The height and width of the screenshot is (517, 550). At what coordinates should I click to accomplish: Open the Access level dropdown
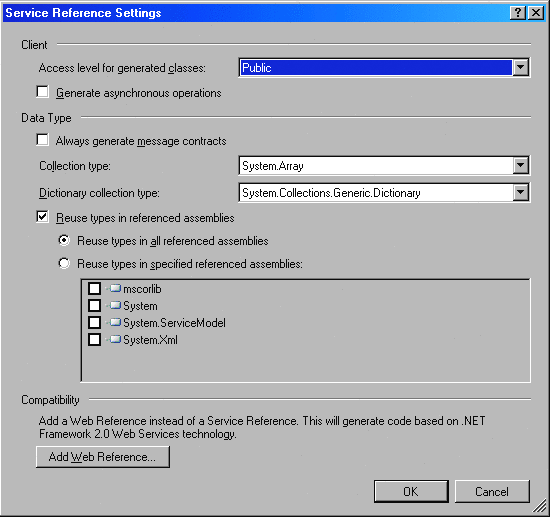pos(521,67)
